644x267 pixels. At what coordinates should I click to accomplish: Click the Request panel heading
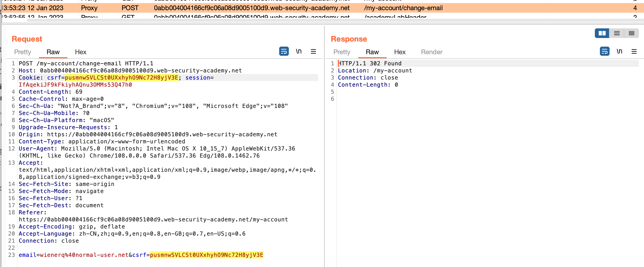point(27,39)
